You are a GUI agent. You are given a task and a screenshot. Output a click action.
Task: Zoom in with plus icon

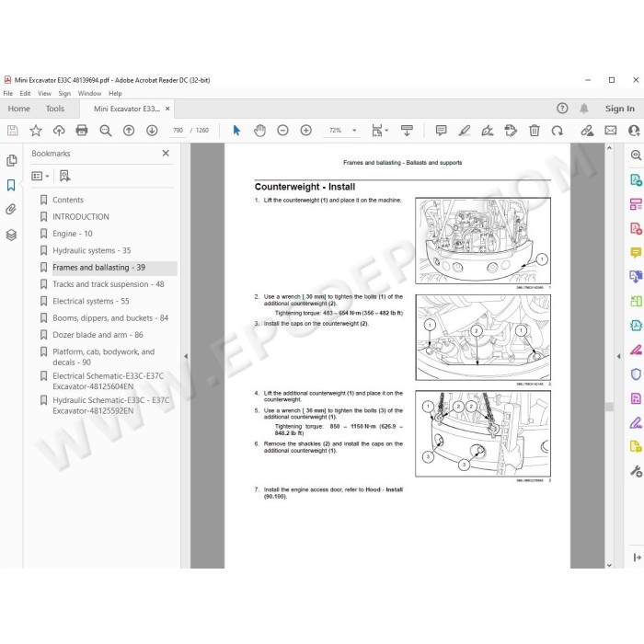coord(306,131)
